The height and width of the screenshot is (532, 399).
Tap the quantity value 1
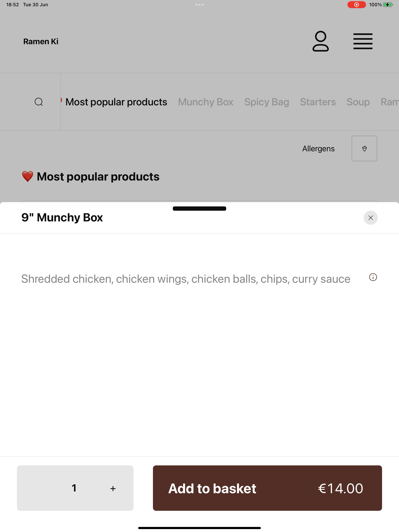[74, 488]
